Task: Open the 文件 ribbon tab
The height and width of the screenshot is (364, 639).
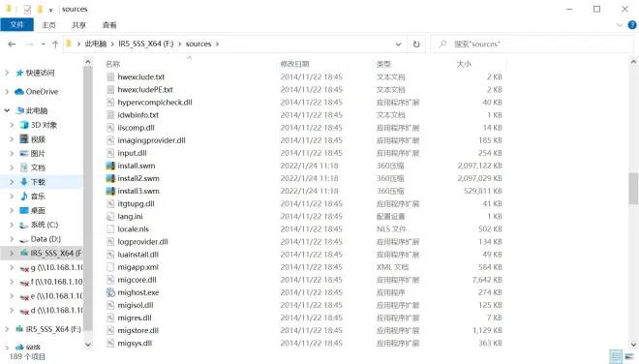Action: coord(16,25)
